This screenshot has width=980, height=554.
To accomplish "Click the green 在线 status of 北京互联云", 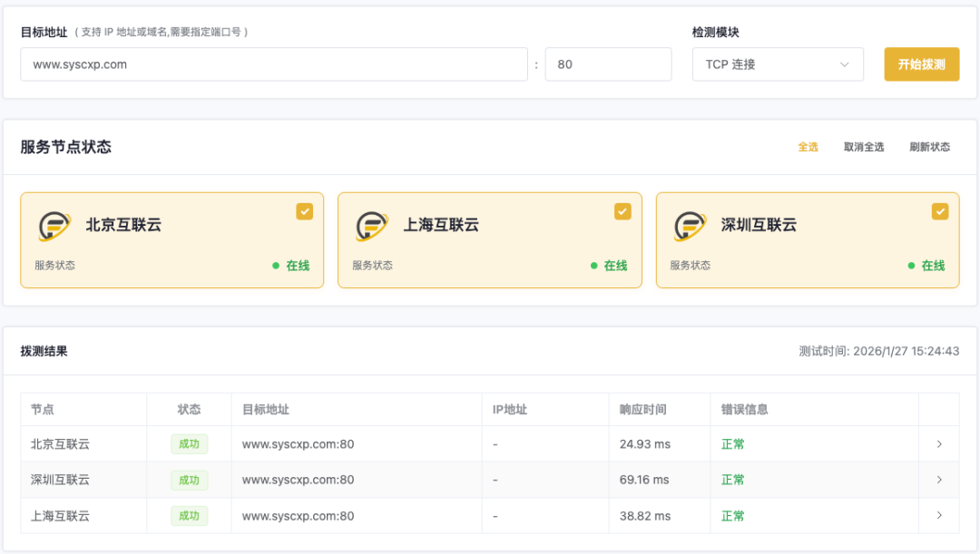I will [297, 266].
